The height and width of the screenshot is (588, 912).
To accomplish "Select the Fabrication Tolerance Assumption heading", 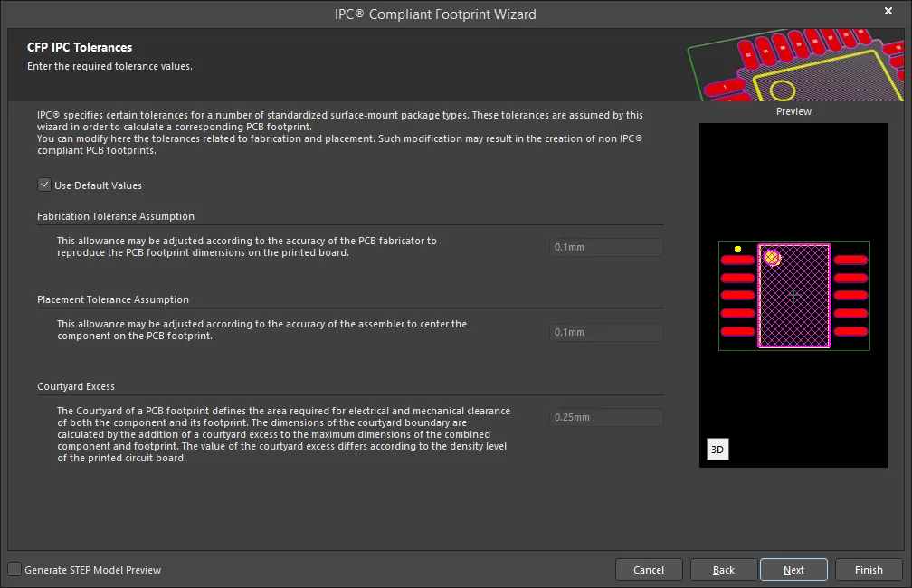I will tap(116, 216).
